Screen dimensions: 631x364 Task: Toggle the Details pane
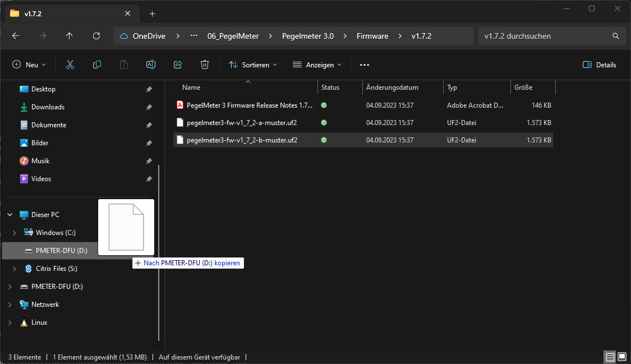[x=600, y=64]
